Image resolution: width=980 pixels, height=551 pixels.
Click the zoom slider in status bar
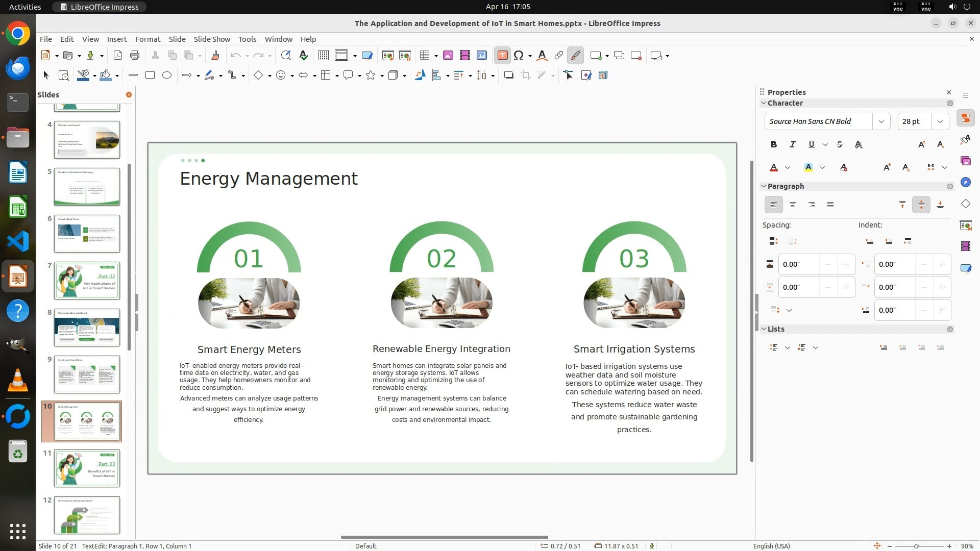[916, 546]
